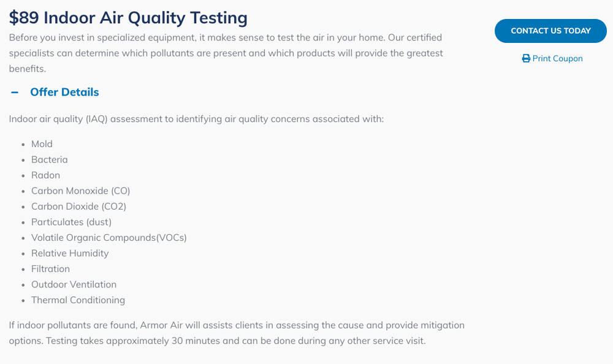Click the minus icon next to Offer Details
Screen dimensions: 613x364
(15, 93)
